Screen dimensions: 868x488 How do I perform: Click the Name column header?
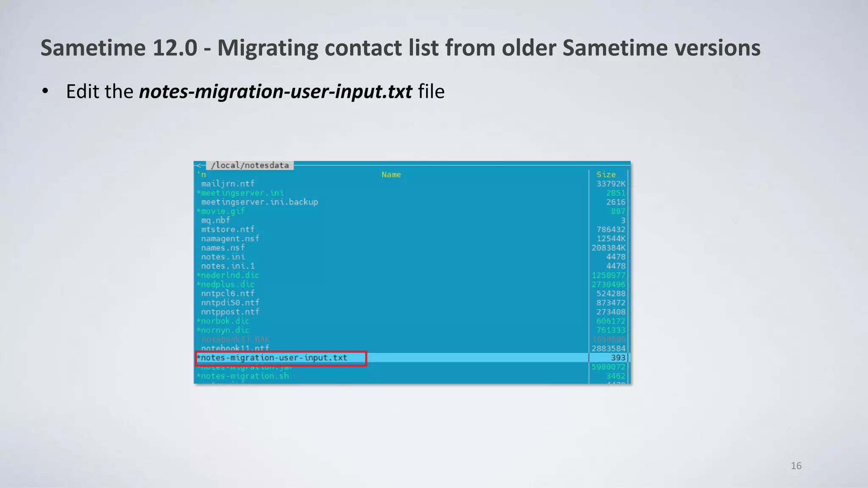coord(391,175)
